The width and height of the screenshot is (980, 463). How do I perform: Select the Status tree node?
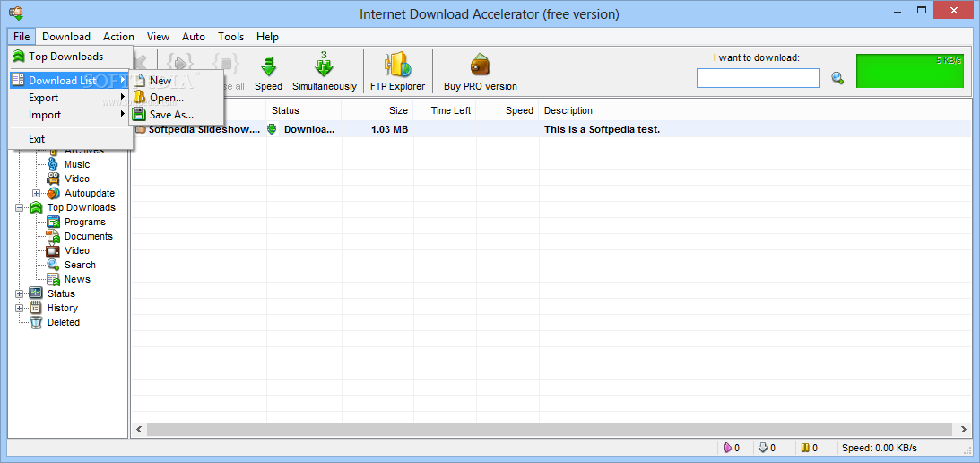[61, 294]
